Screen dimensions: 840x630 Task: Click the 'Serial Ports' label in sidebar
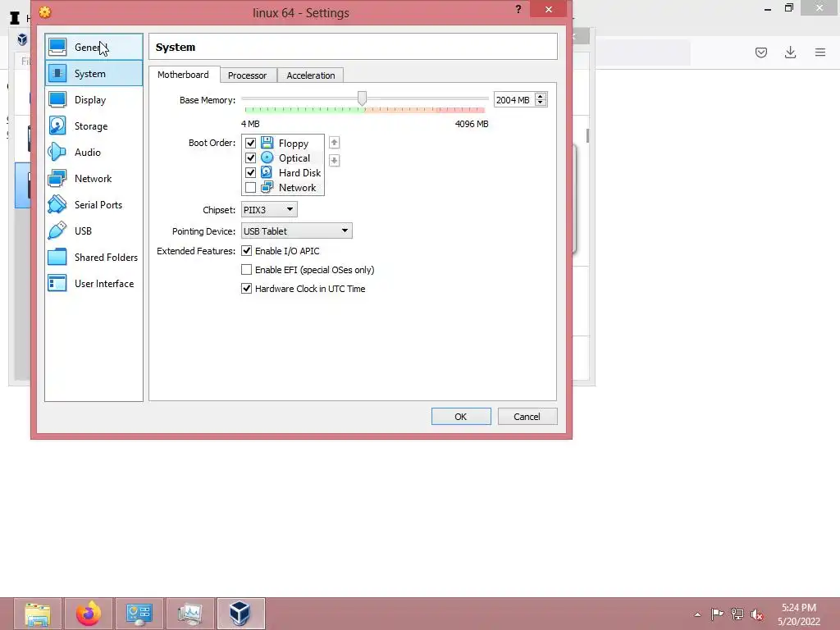tap(98, 204)
